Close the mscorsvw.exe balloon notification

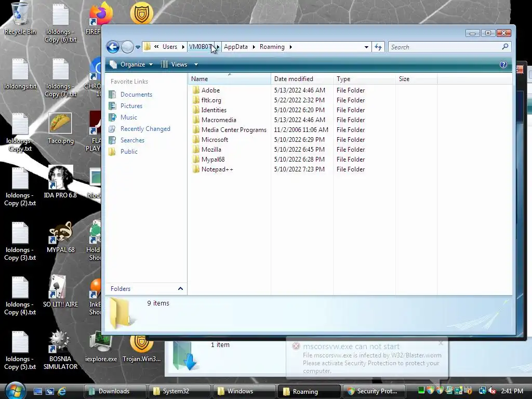(441, 343)
